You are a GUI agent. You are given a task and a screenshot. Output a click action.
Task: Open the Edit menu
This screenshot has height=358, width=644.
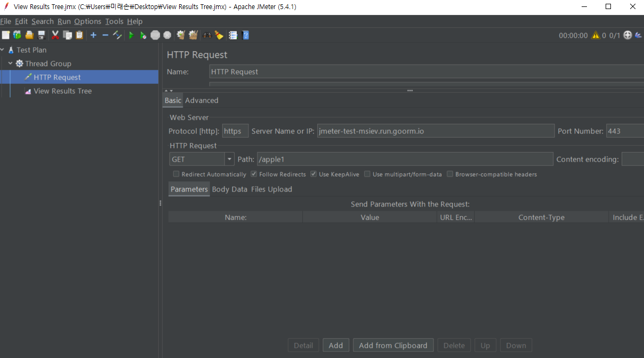point(21,21)
